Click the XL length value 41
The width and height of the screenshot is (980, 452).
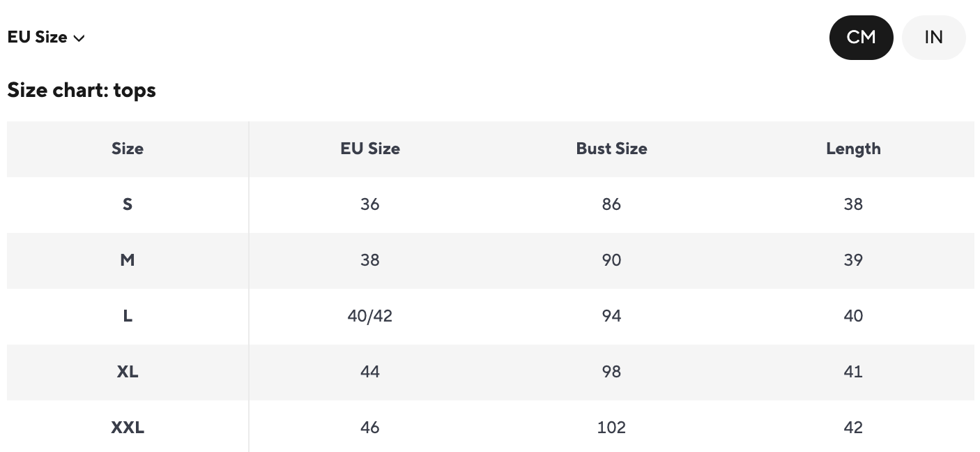tap(853, 372)
